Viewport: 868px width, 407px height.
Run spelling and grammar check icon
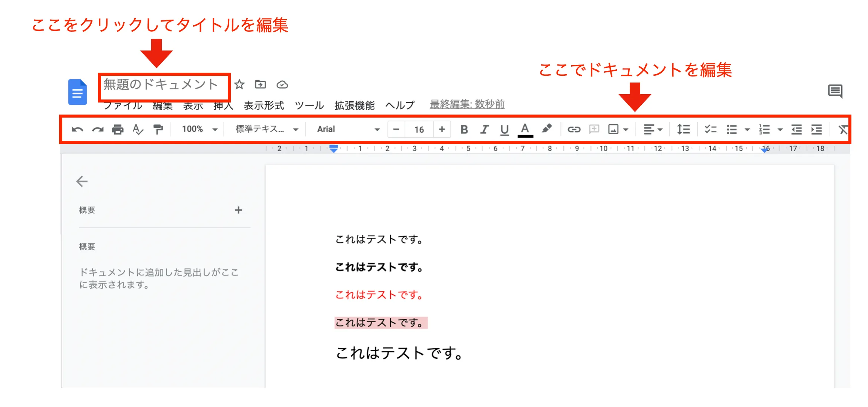point(138,130)
